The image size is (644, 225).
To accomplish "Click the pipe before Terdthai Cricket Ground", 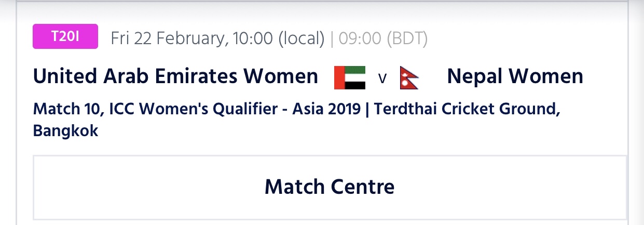I will pos(367,110).
